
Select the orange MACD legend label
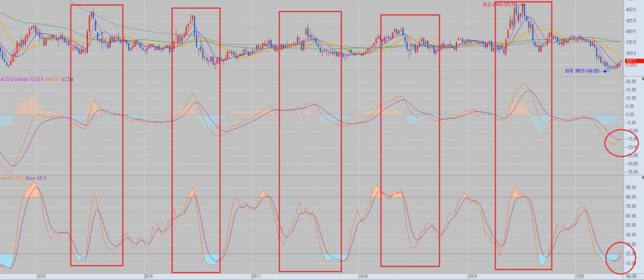click(52, 79)
